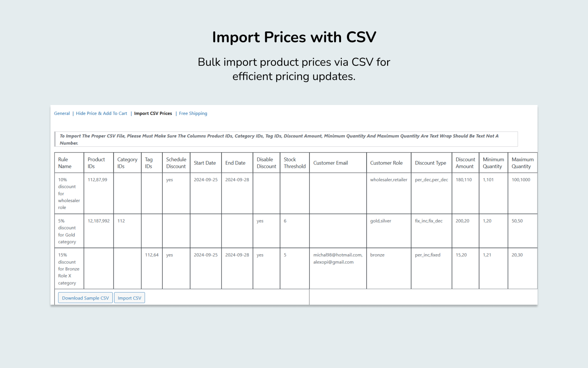588x368 pixels.
Task: Click the Discount Type column header
Action: [431, 163]
